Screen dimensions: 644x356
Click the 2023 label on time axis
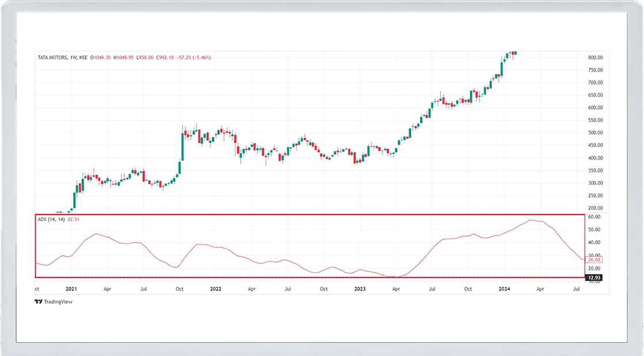tap(360, 288)
